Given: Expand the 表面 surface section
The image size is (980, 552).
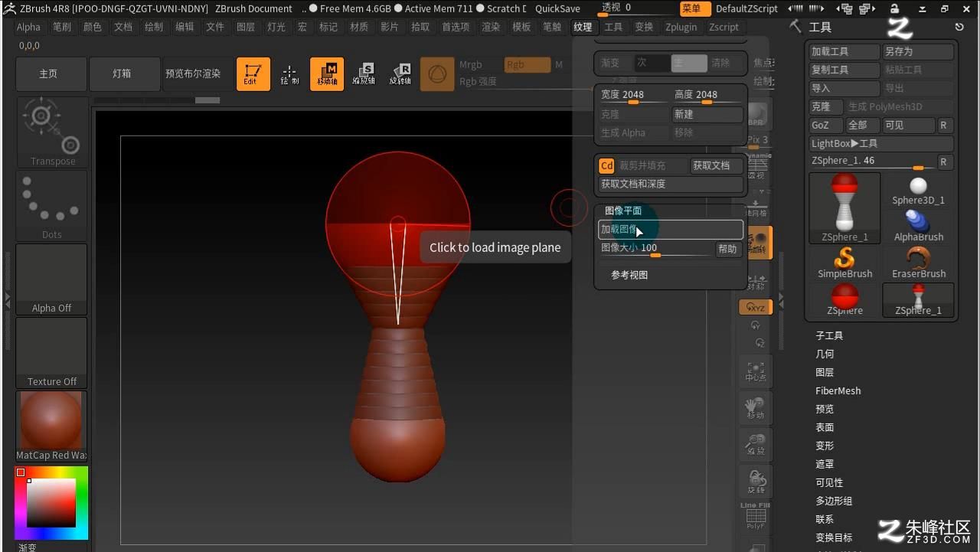Looking at the screenshot, I should (x=825, y=427).
